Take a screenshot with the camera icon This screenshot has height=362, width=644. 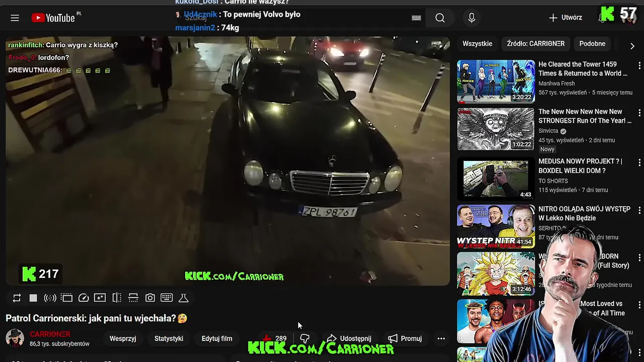click(x=150, y=298)
